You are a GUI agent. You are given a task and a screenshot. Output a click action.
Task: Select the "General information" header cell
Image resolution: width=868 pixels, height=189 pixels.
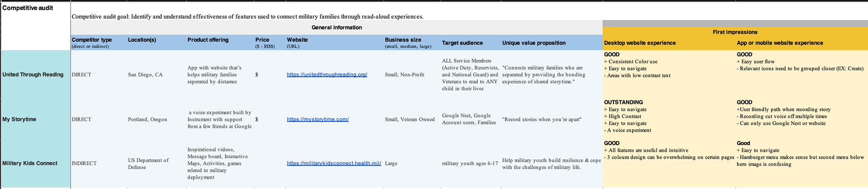[x=337, y=28]
